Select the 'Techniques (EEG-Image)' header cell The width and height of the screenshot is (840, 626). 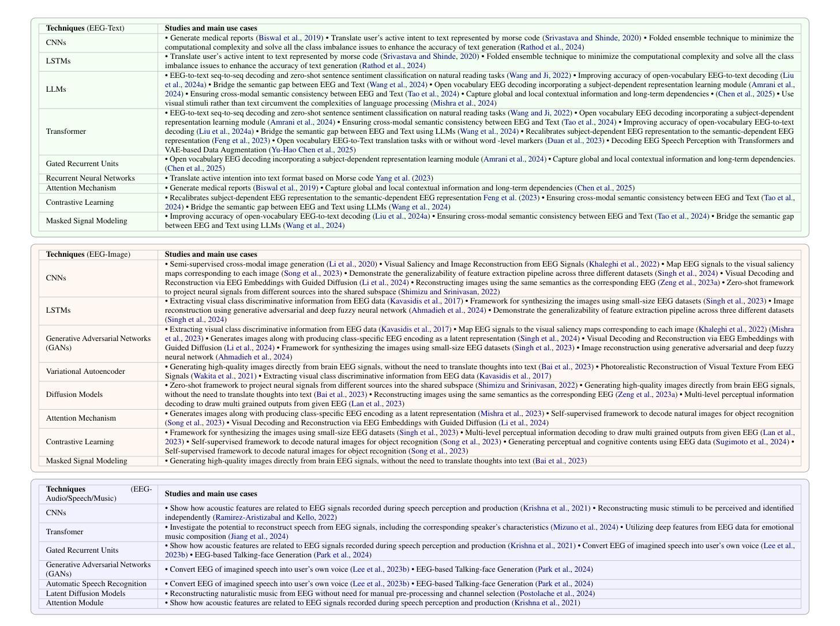[x=98, y=254]
